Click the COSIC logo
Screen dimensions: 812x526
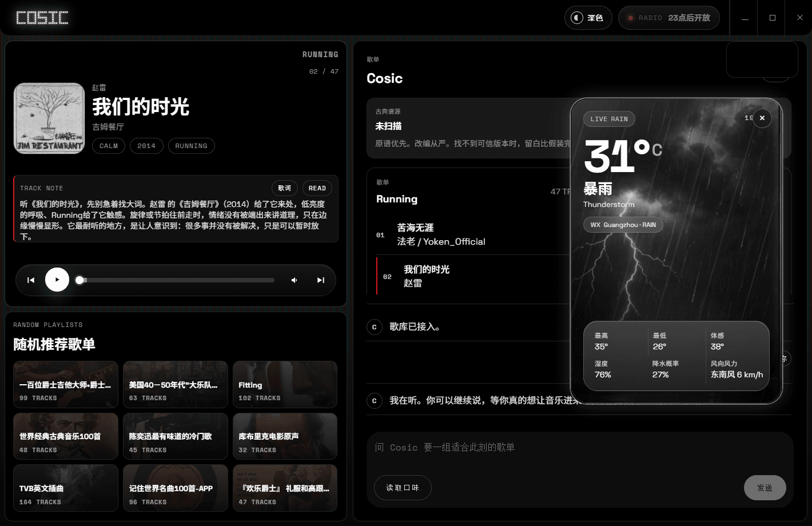(42, 18)
